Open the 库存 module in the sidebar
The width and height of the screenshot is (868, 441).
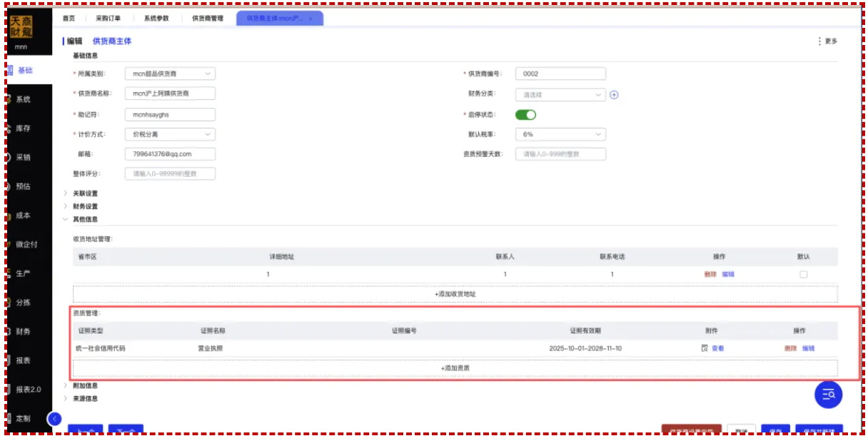click(x=24, y=128)
